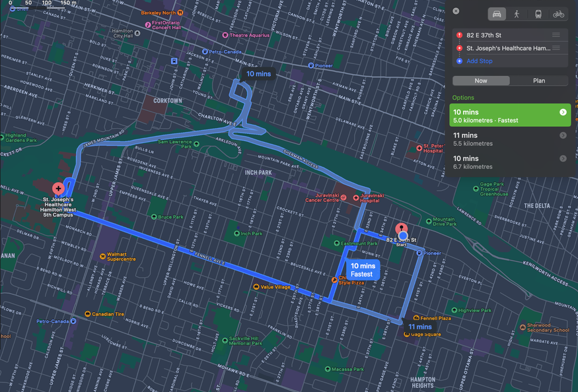Screen dimensions: 578x392
Task: Switch to cycling directions mode
Action: [558, 15]
